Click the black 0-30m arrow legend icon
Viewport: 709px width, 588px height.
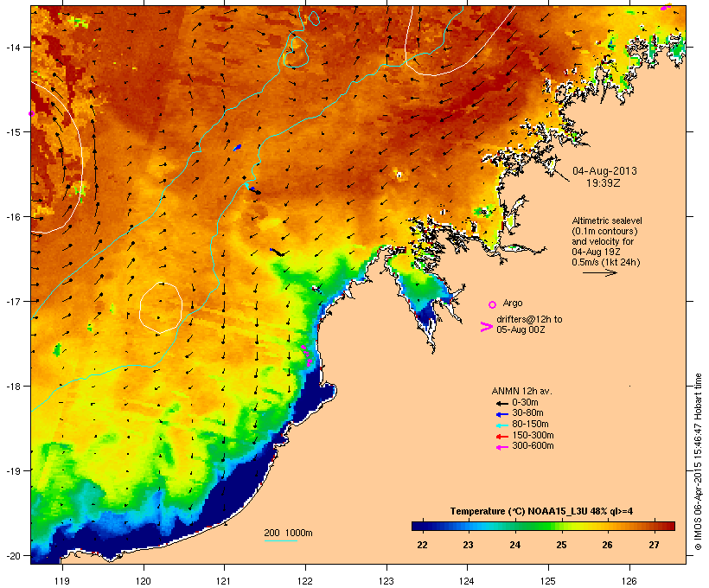click(501, 403)
